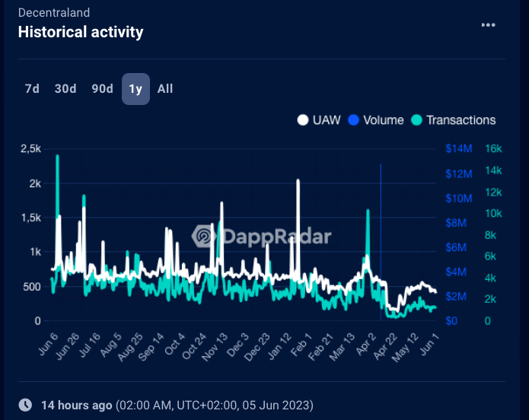Click the Apr 22 x-axis label

click(x=385, y=346)
